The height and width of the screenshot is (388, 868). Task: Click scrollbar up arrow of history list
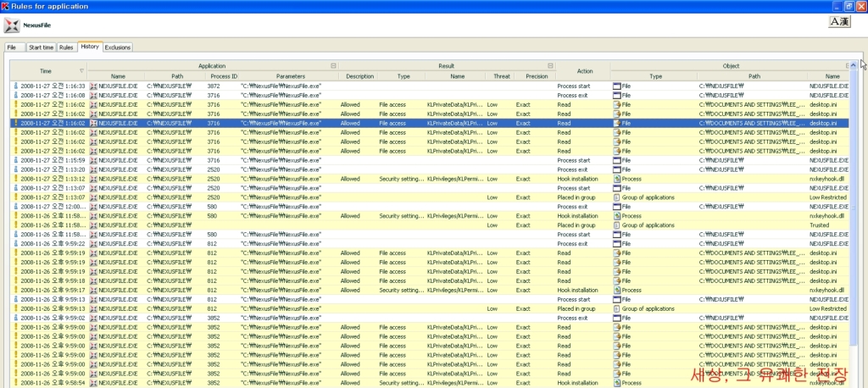coord(853,65)
